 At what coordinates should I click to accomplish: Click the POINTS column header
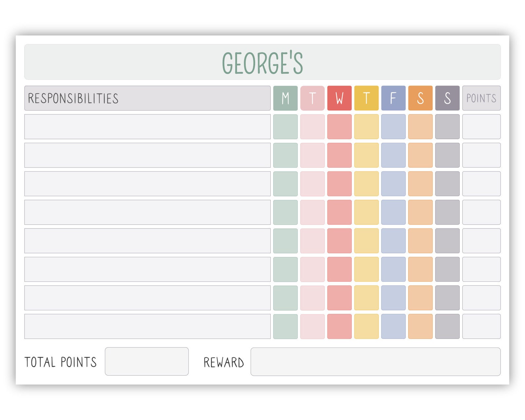[481, 98]
